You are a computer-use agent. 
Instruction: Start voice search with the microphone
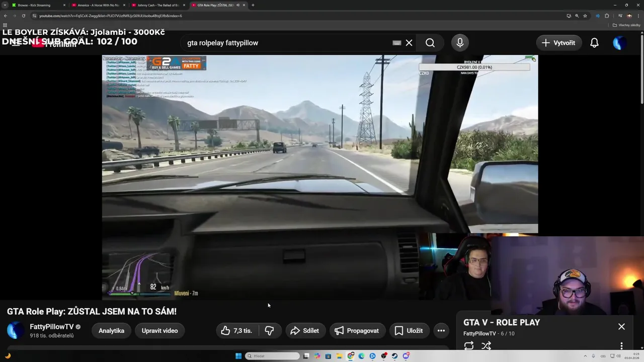click(x=460, y=43)
